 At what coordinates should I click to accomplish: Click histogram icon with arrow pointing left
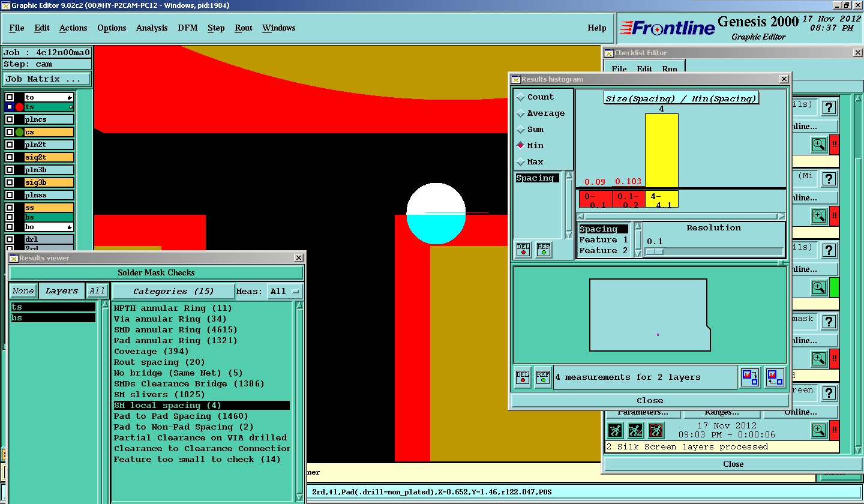774,377
